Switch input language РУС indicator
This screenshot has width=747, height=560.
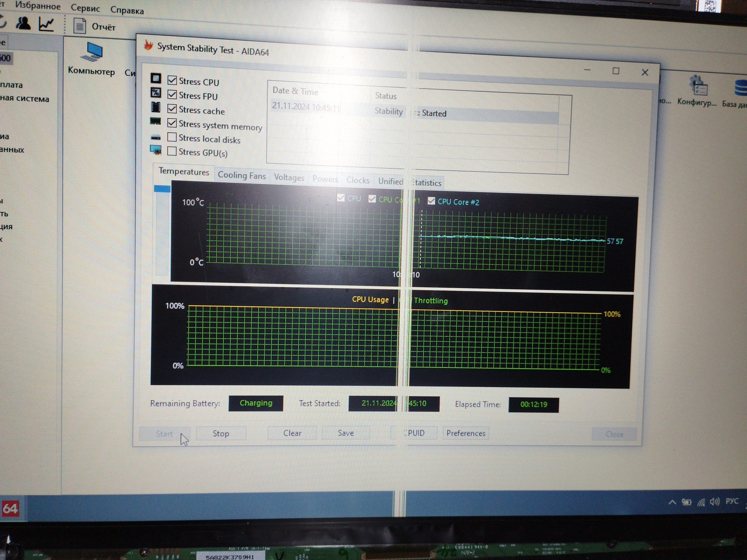pos(732,501)
